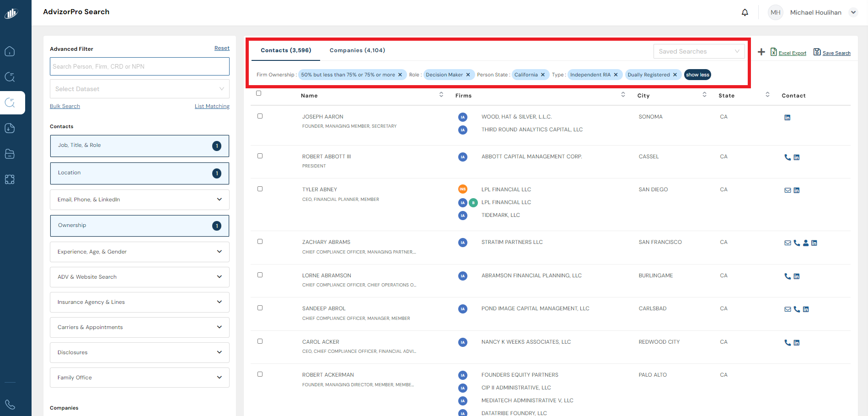Open the Select Dataset dropdown
Viewport: 868px width, 416px height.
[x=139, y=89]
